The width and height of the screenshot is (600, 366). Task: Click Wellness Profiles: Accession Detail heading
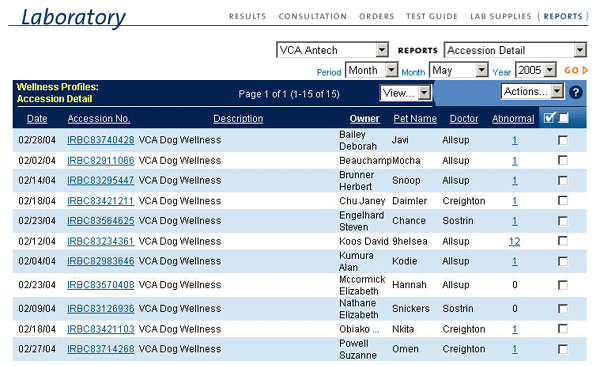57,93
